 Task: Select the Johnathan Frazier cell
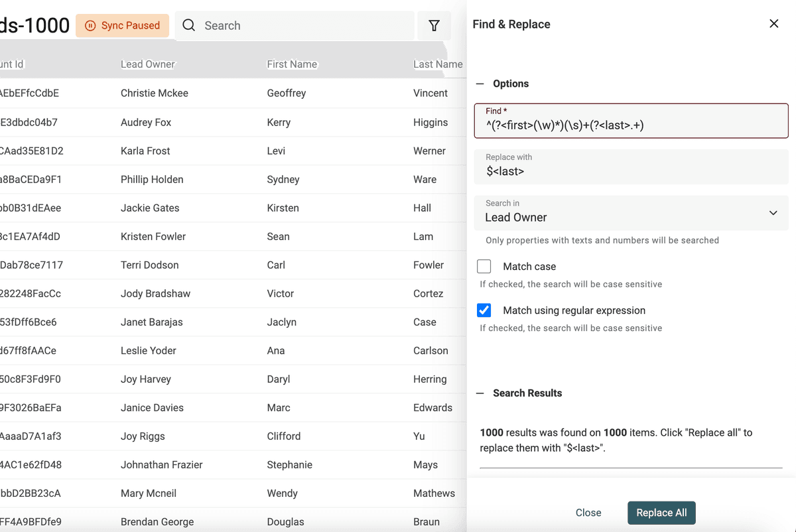(x=162, y=465)
